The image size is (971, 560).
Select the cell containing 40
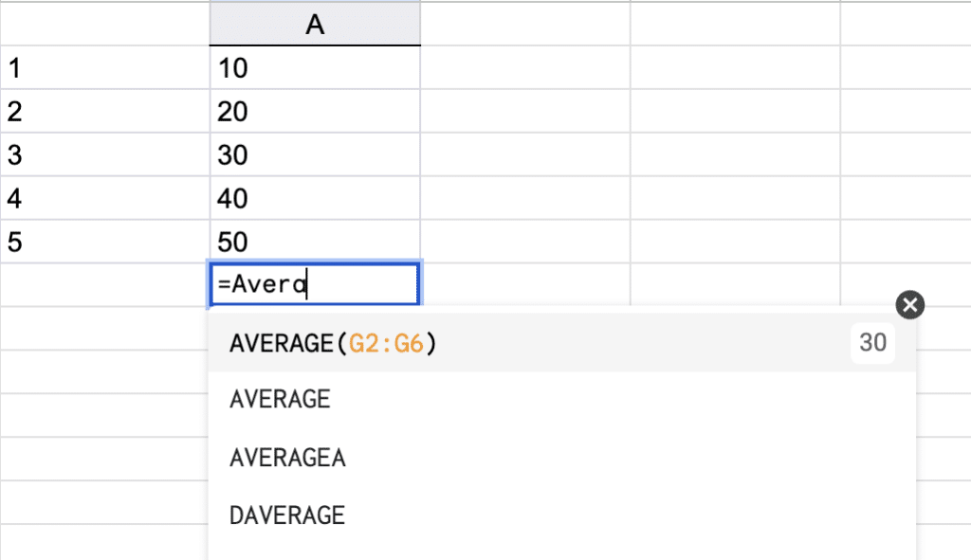315,199
